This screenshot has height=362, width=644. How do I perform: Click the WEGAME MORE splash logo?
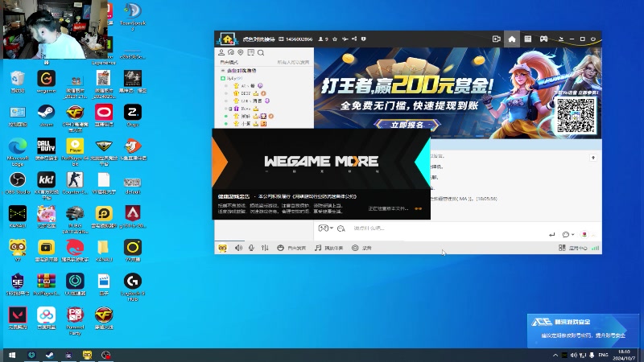(321, 161)
